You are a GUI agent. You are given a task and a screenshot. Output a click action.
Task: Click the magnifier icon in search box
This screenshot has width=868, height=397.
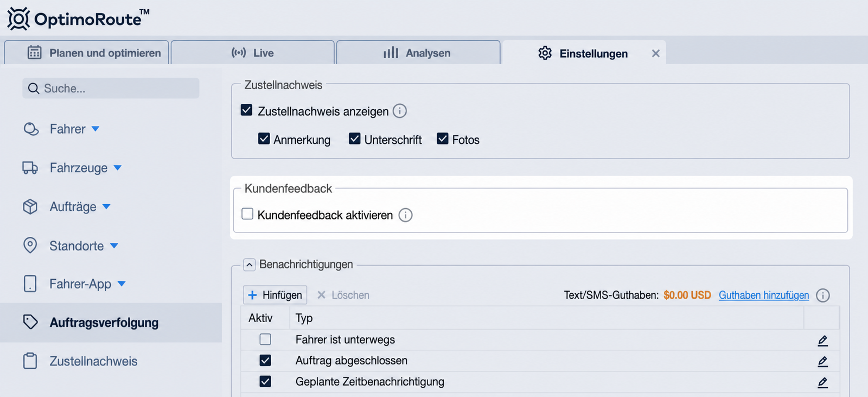[x=34, y=89]
